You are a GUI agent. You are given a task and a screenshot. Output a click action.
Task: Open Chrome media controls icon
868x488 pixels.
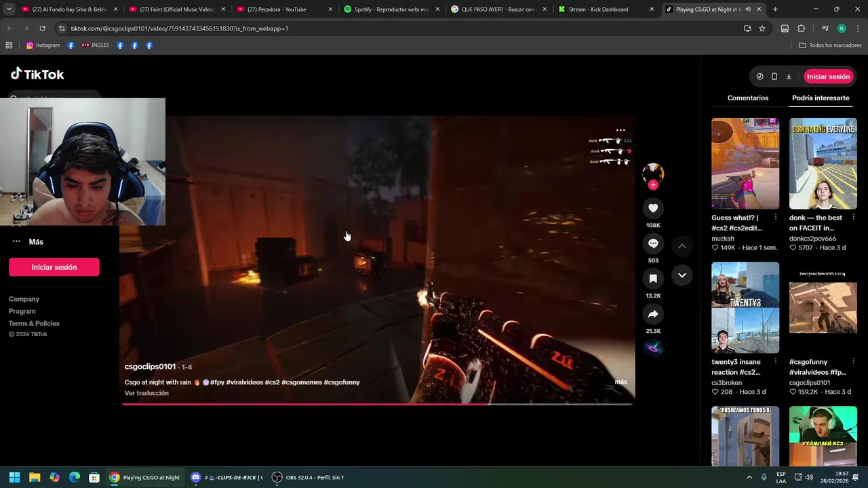pyautogui.click(x=825, y=28)
